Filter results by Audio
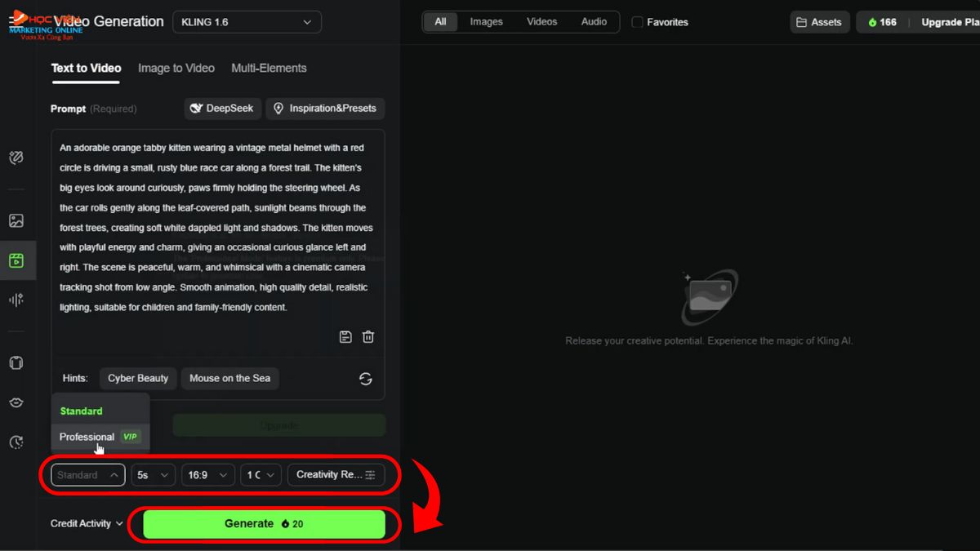The width and height of the screenshot is (980, 551). coord(594,22)
